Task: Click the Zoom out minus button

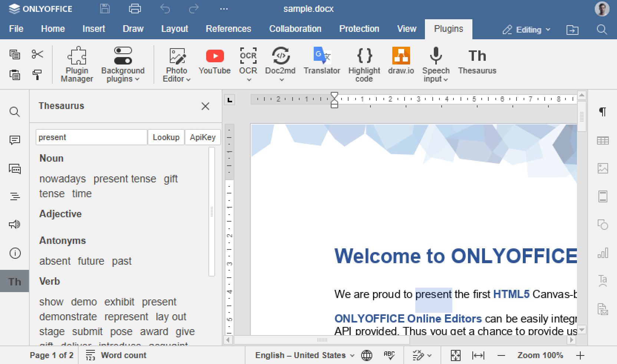Action: tap(501, 355)
